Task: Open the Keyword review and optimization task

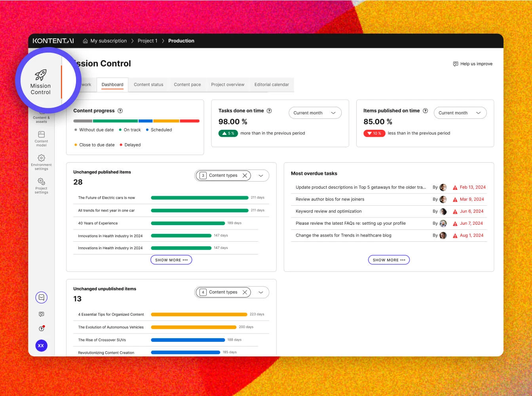Action: point(329,211)
